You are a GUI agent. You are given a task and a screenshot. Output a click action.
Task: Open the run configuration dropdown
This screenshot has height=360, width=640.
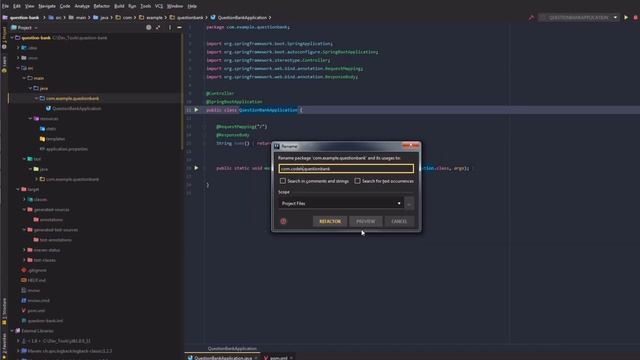pyautogui.click(x=579, y=18)
